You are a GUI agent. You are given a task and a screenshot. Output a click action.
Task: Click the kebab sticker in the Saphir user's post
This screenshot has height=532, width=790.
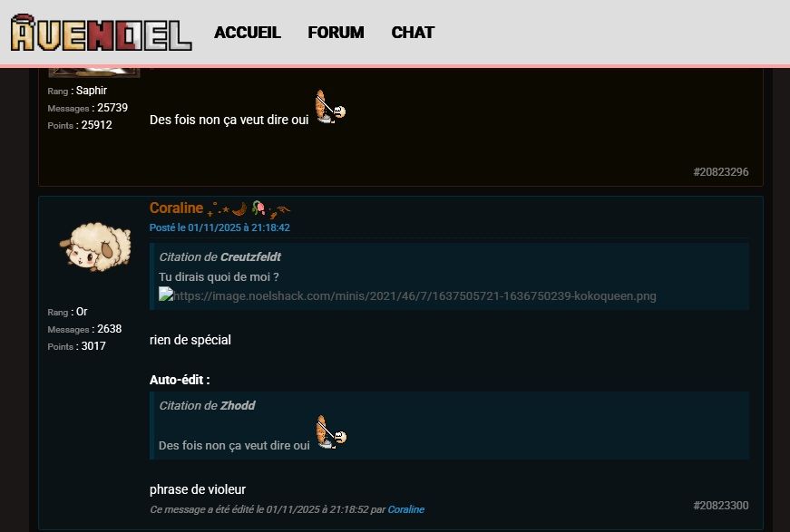pyautogui.click(x=330, y=107)
